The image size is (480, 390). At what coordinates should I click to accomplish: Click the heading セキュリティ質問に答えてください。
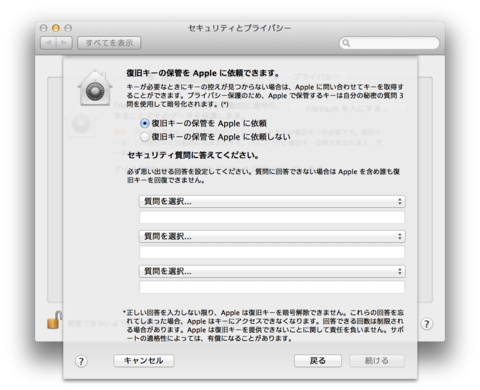click(193, 155)
